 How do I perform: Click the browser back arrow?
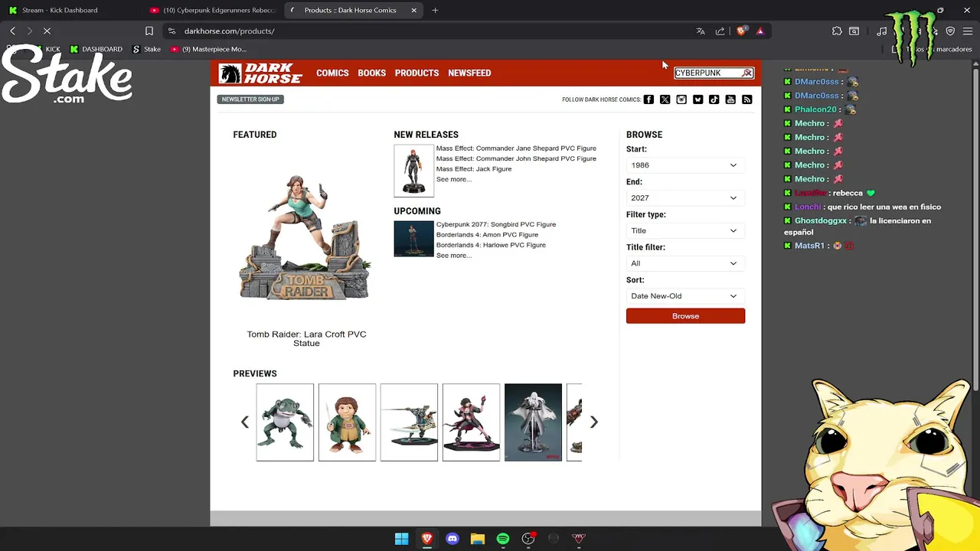pos(12,31)
